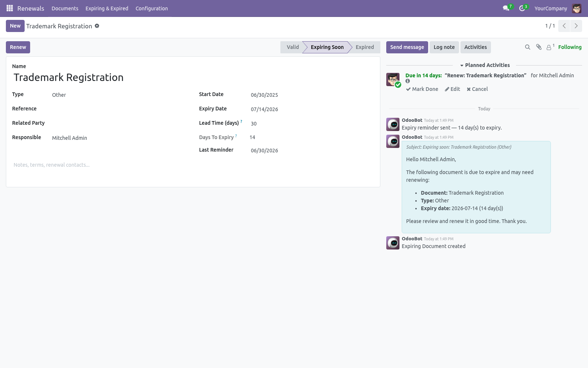Edit the Expiry Date field
The width and height of the screenshot is (588, 368).
point(312,109)
